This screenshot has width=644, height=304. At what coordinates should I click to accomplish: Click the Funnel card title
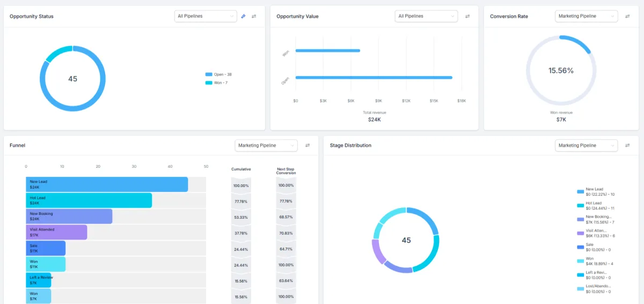(17, 145)
